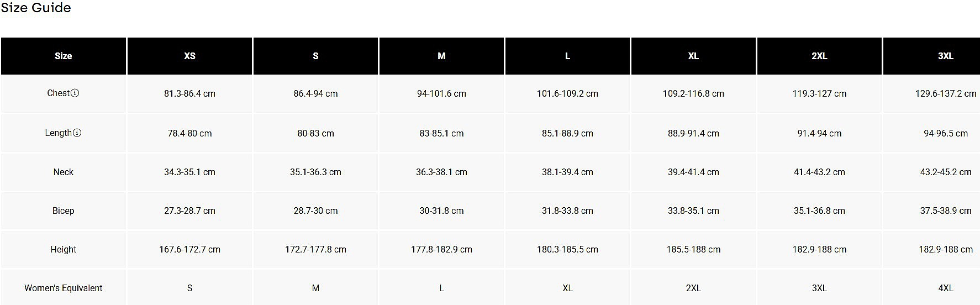Open the Length info icon tooltip
This screenshot has height=305, width=980.
tap(77, 133)
